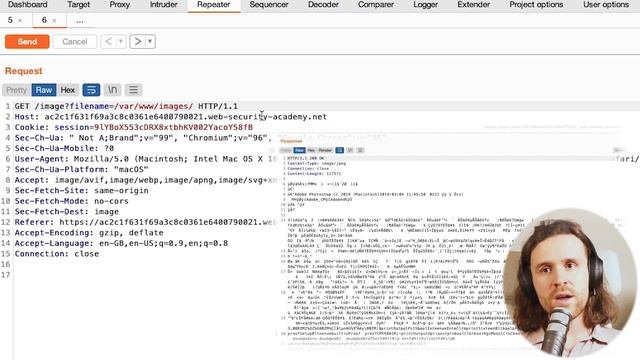640x360 pixels.
Task: Open the Comparer tab
Action: pyautogui.click(x=376, y=5)
